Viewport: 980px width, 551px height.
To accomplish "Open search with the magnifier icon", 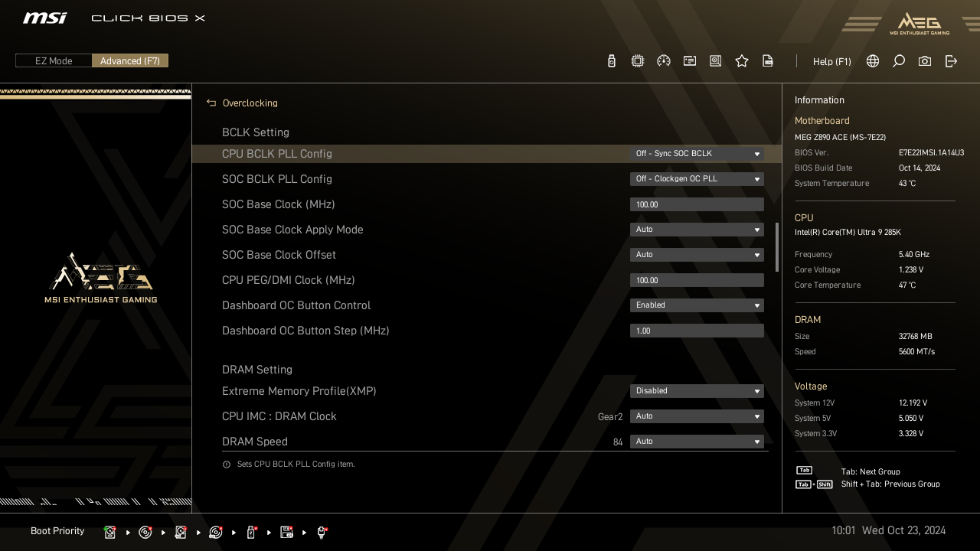I will pos(899,61).
